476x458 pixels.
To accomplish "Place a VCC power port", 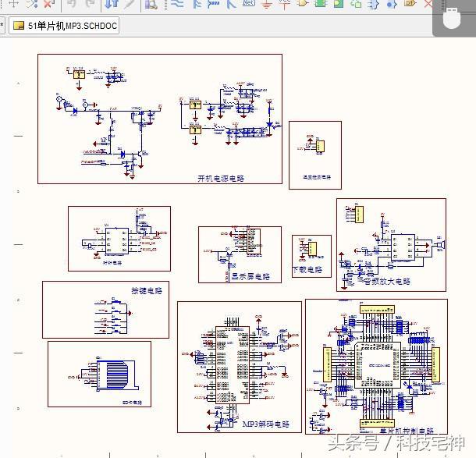I will (285, 4).
